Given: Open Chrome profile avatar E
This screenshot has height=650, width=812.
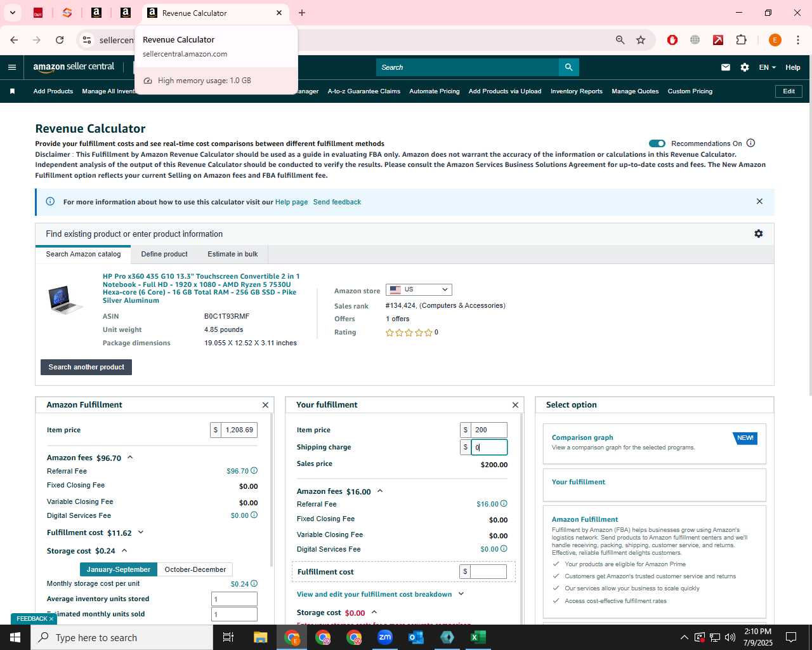Looking at the screenshot, I should click(x=775, y=40).
